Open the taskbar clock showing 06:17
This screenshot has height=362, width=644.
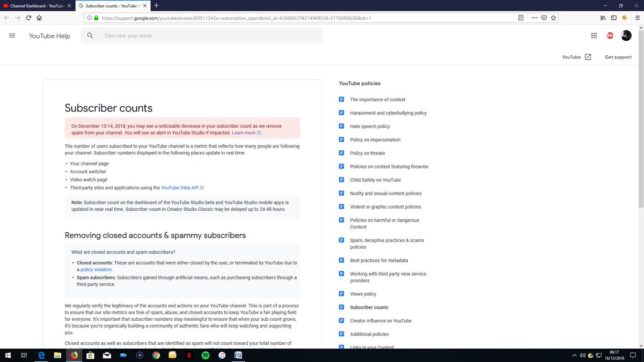pyautogui.click(x=614, y=355)
